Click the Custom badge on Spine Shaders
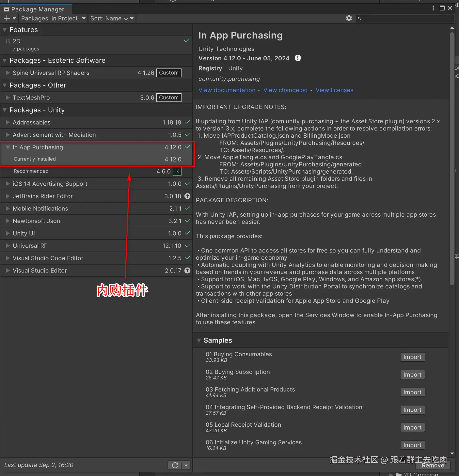Screen dimensions: 459x476 [x=169, y=73]
